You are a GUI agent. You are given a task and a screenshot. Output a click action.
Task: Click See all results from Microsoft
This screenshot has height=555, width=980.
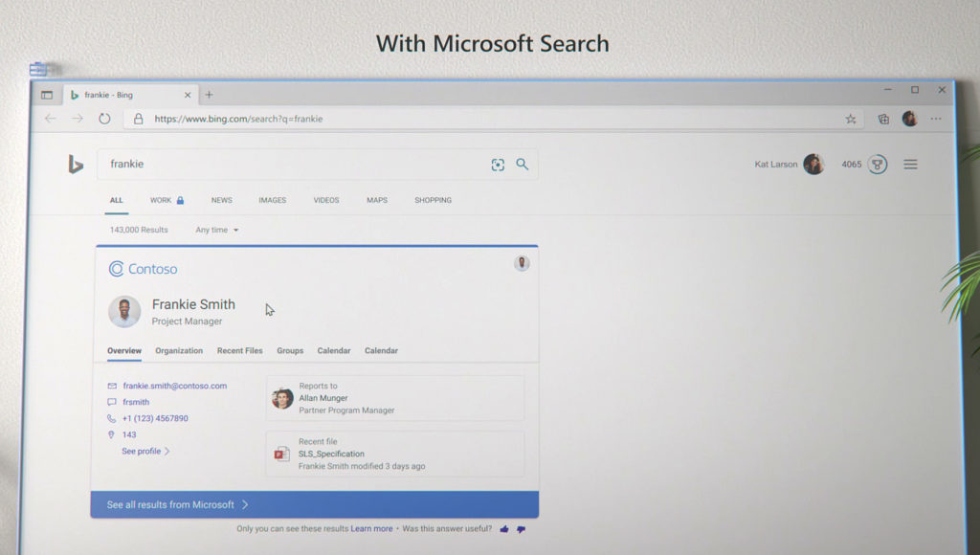pos(314,504)
